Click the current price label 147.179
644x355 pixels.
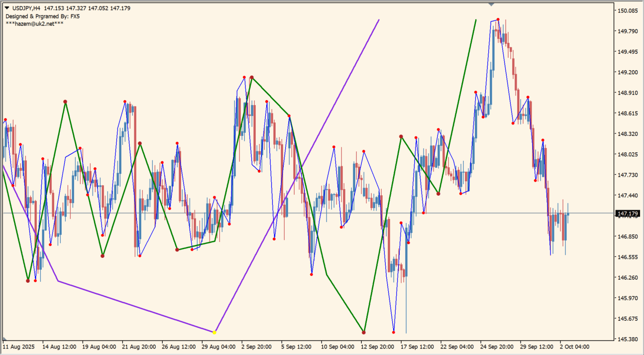[x=627, y=214]
